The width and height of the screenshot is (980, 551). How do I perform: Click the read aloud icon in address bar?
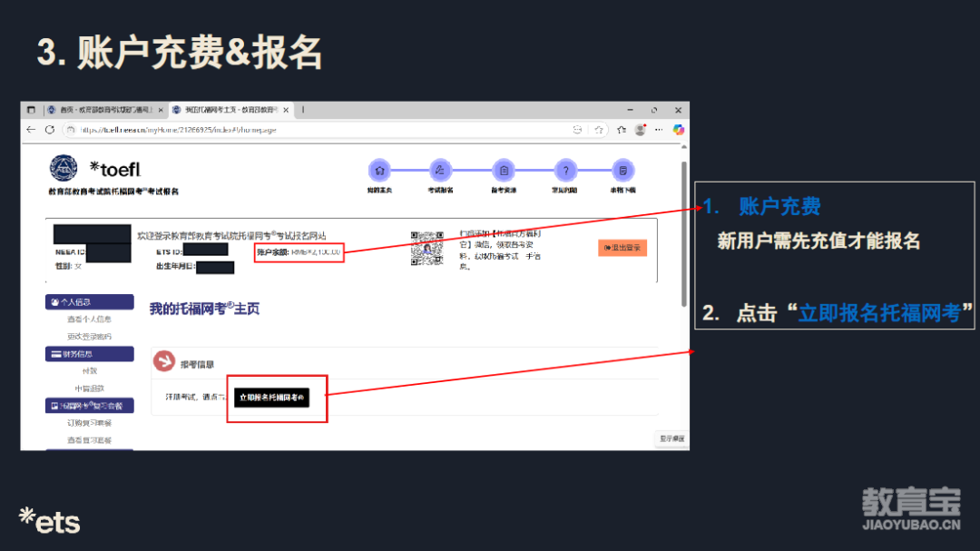(577, 130)
